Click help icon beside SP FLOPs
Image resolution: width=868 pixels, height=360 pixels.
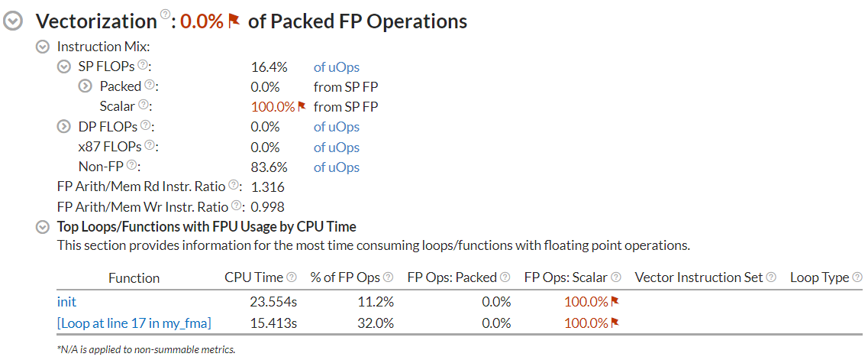[143, 66]
